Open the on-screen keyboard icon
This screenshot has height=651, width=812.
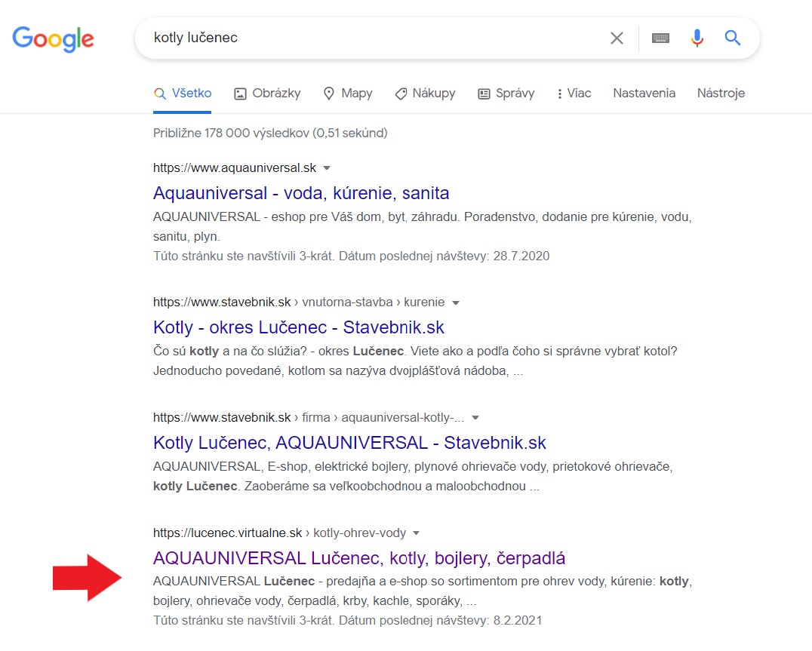(x=660, y=38)
